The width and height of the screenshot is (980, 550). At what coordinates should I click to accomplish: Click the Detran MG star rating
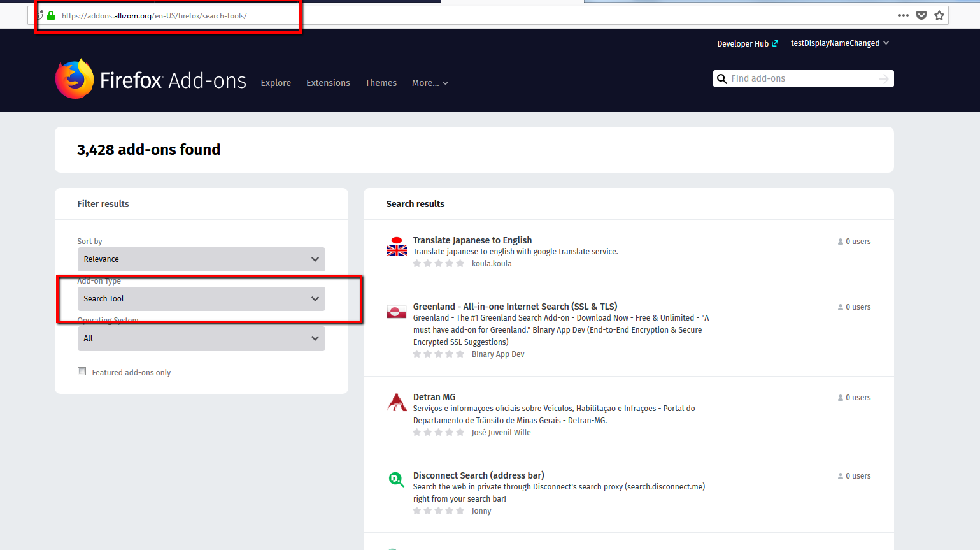click(x=439, y=432)
